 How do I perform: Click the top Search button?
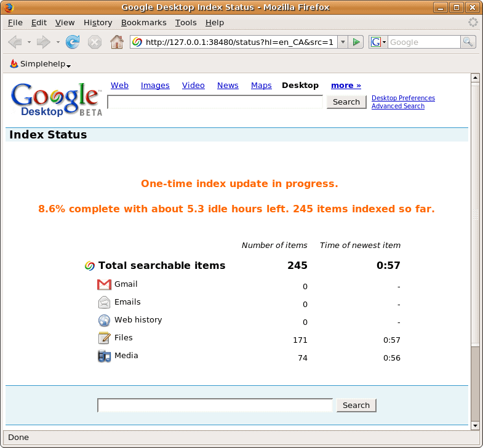coord(346,102)
